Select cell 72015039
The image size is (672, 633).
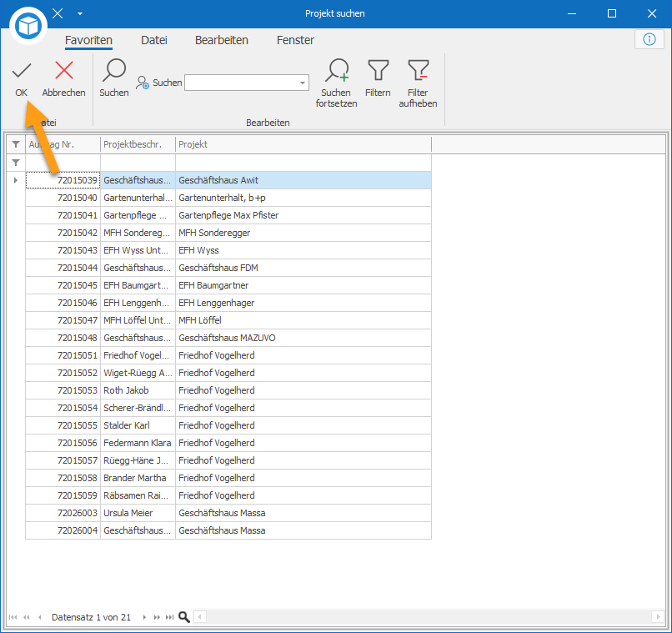(x=63, y=180)
